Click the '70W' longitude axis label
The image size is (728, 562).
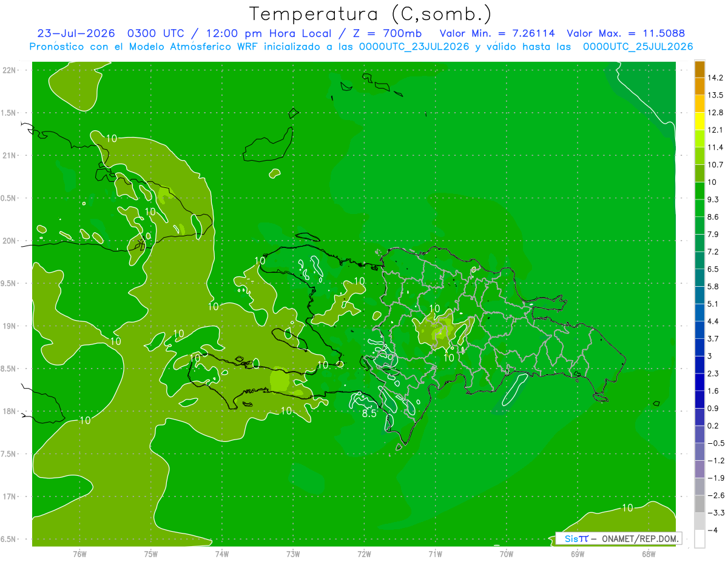click(507, 554)
